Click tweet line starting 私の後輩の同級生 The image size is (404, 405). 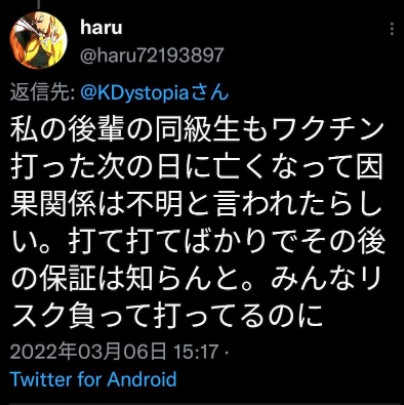[197, 129]
